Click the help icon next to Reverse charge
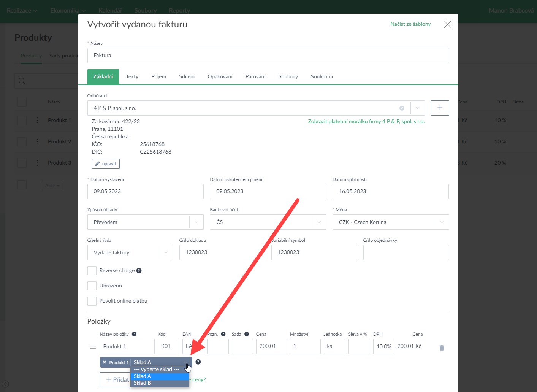This screenshot has height=392, width=537. tap(139, 271)
